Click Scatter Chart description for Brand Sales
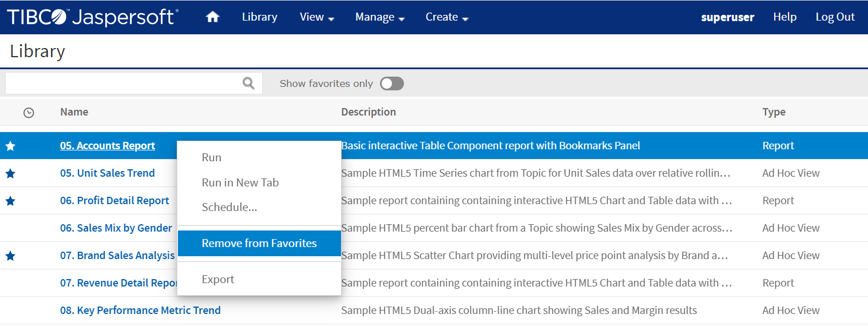Screen dimensions: 868x326 [534, 256]
